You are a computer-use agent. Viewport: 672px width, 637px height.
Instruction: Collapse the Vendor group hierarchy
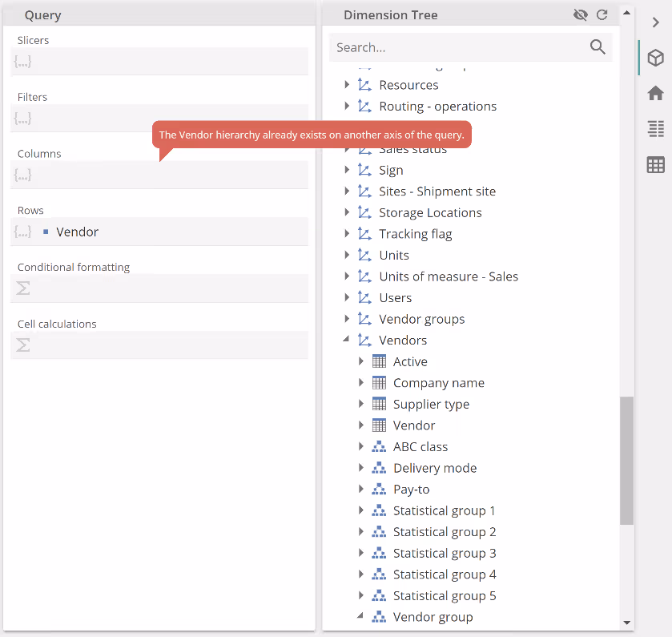(x=360, y=617)
